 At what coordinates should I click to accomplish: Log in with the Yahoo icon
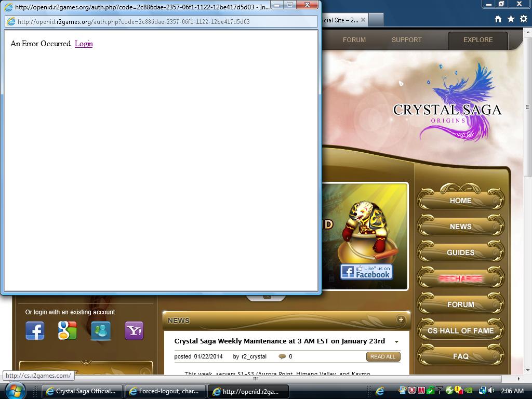click(134, 330)
